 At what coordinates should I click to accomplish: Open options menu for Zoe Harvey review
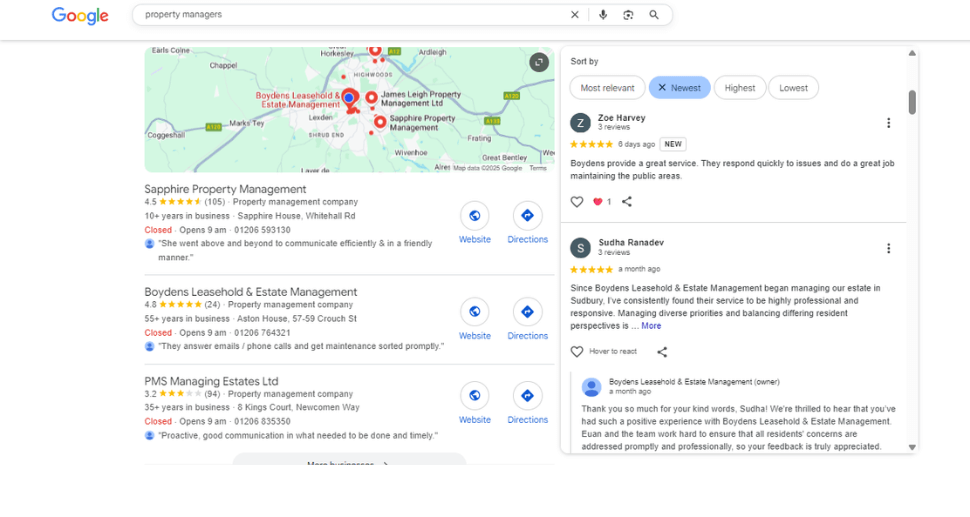point(888,123)
